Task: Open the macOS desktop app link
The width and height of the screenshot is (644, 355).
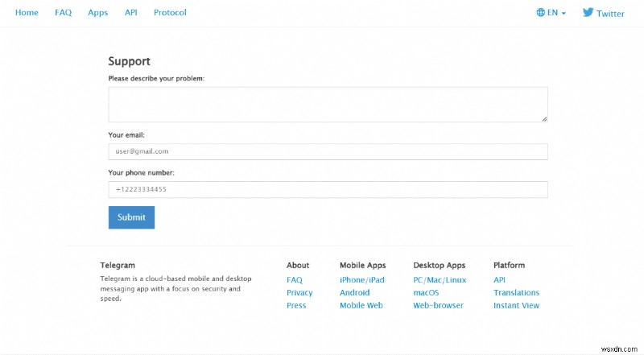Action: click(426, 292)
